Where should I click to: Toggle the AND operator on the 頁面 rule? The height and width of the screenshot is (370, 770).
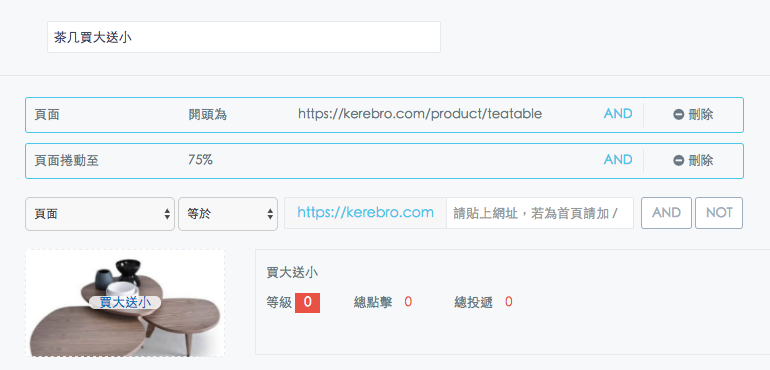[x=618, y=114]
